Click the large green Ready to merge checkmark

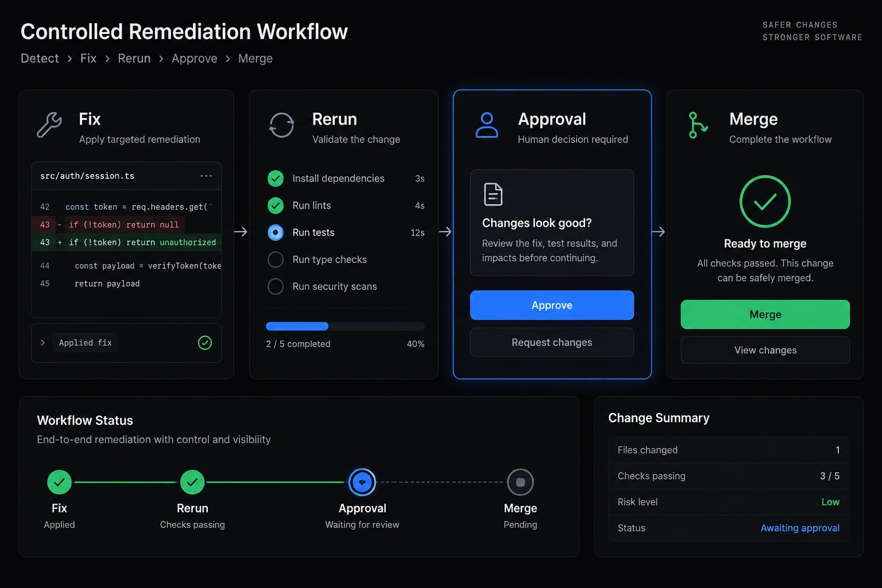pyautogui.click(x=765, y=202)
